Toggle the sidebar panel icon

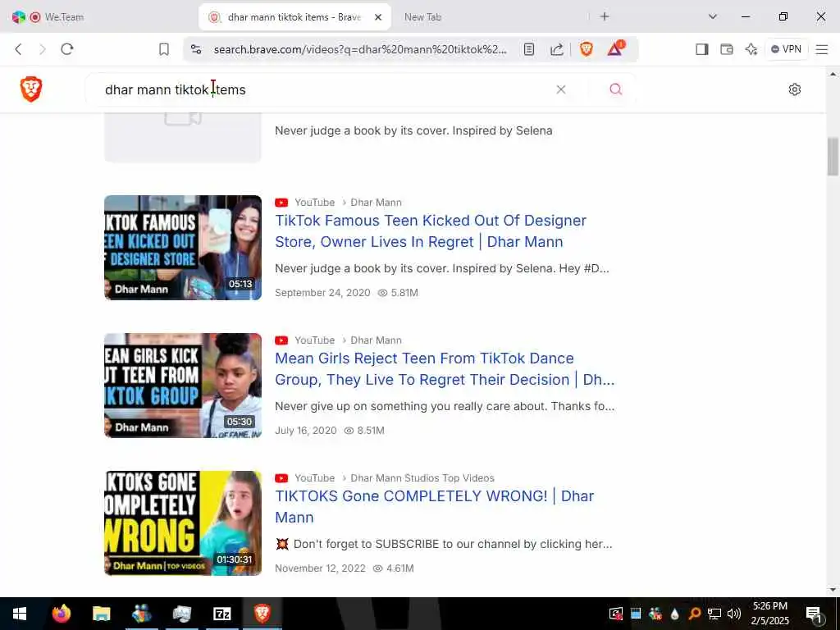702,49
